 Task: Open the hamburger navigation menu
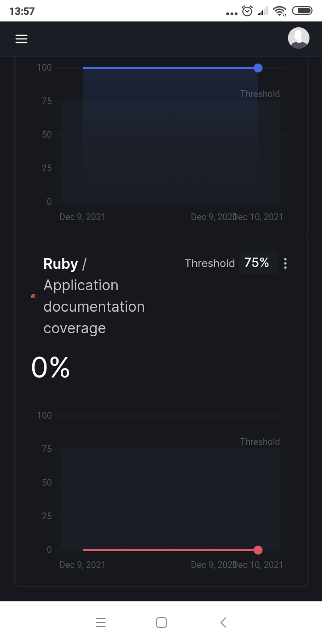(21, 39)
